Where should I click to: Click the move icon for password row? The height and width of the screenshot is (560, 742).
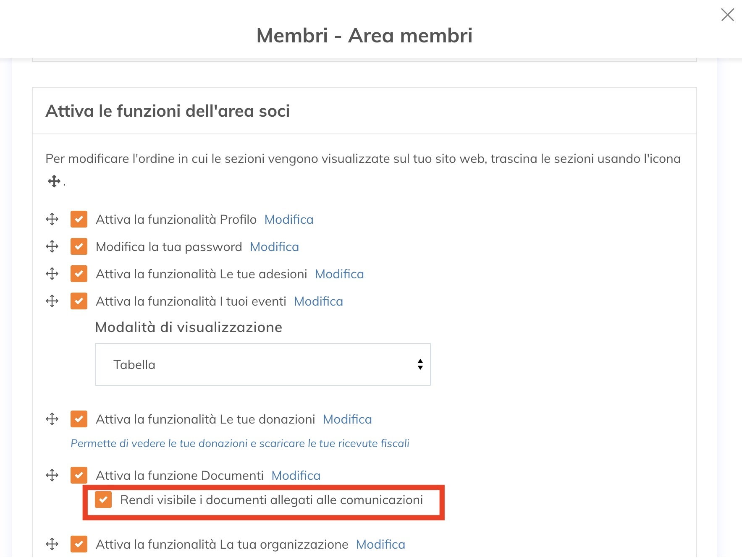pos(52,246)
